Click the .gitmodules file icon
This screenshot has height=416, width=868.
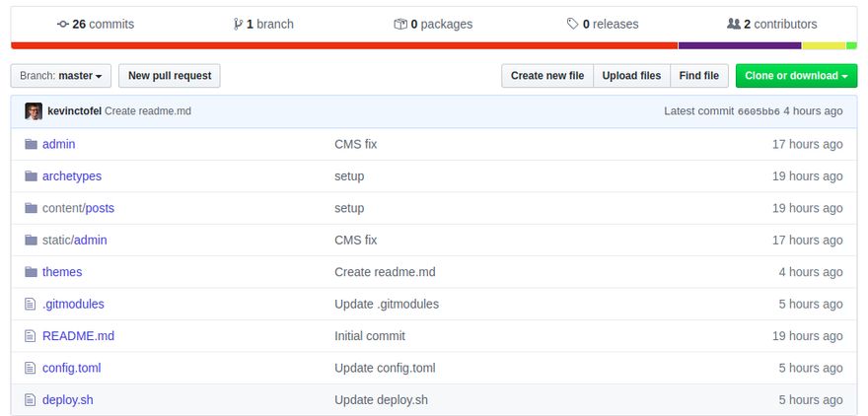31,305
